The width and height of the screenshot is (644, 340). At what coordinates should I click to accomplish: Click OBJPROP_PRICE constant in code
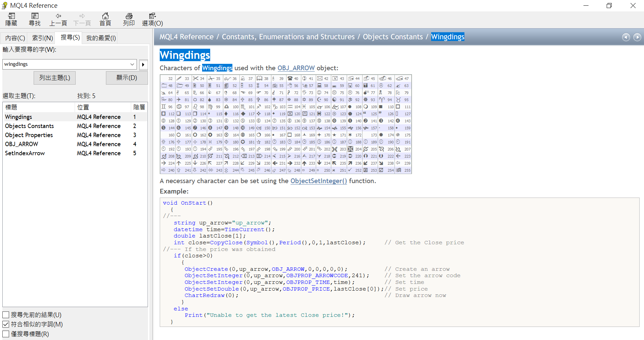point(306,289)
